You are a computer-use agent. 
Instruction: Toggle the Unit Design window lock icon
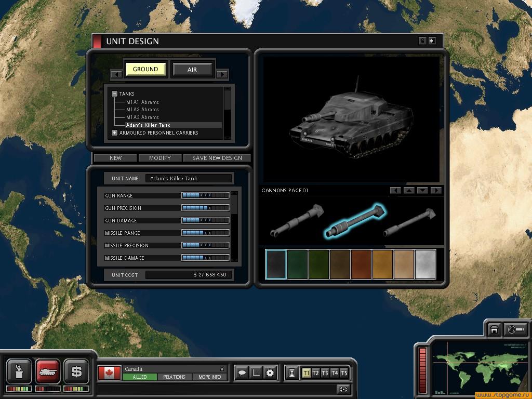coord(422,41)
